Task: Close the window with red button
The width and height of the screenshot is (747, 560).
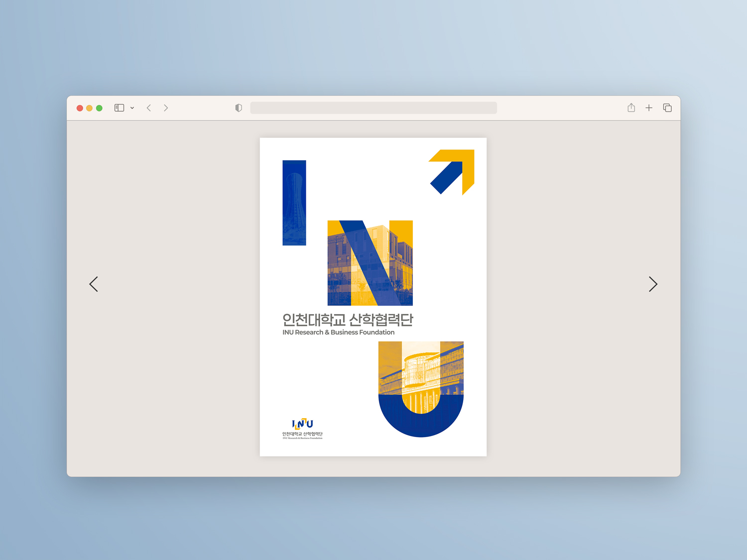Action: (x=80, y=108)
